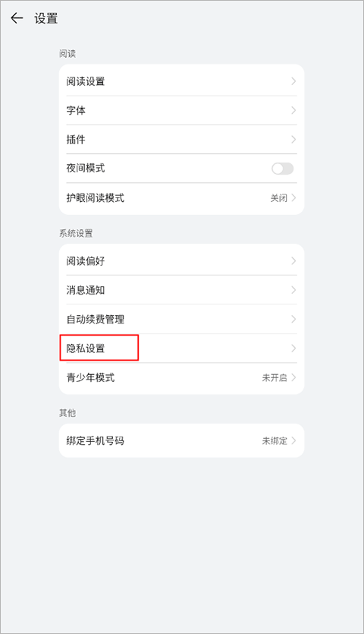
Task: Click the 消息通知 arrow icon
Action: click(293, 290)
